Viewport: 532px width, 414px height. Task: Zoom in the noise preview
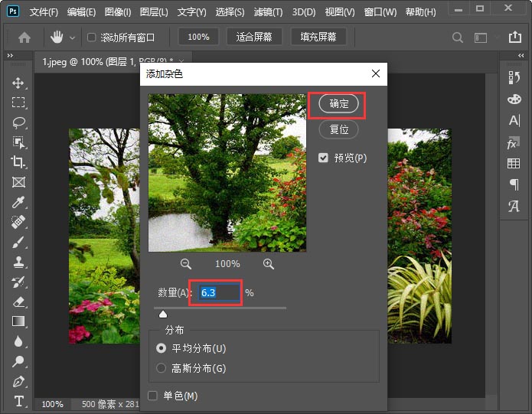[x=269, y=264]
